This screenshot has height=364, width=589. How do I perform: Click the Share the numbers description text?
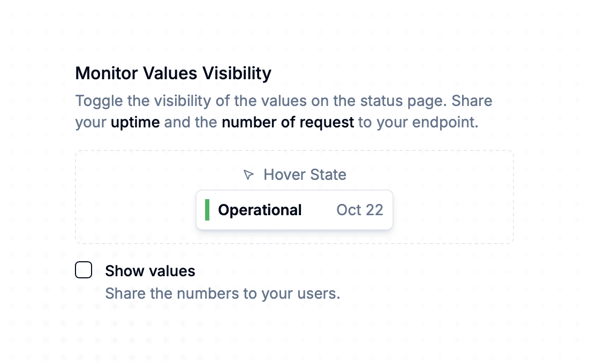point(223,293)
